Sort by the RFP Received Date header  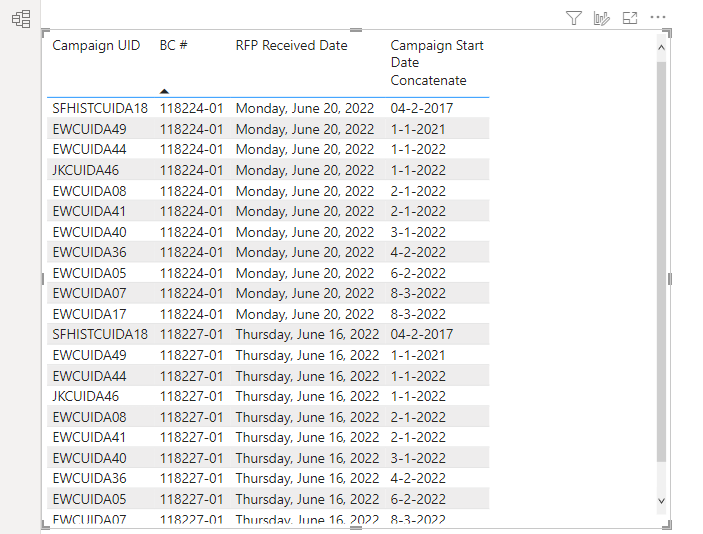click(x=291, y=45)
